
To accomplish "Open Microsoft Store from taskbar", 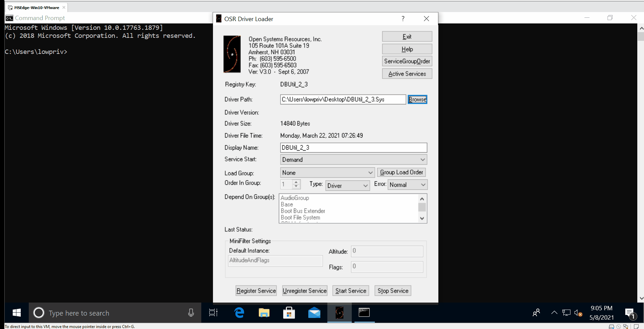I will coord(289,313).
